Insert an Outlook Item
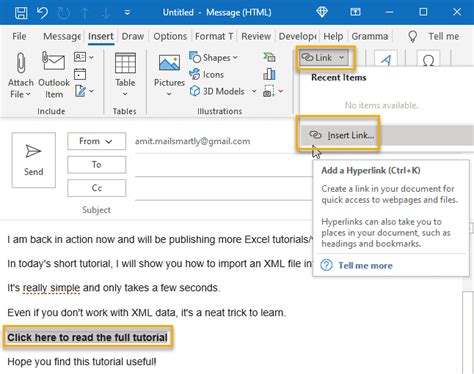 point(53,75)
